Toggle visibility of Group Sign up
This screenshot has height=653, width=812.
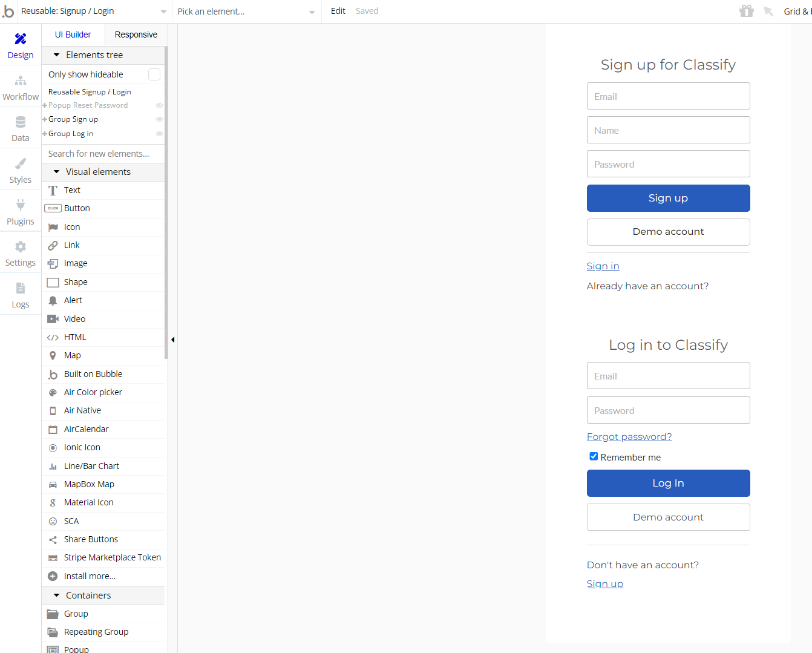(x=159, y=119)
